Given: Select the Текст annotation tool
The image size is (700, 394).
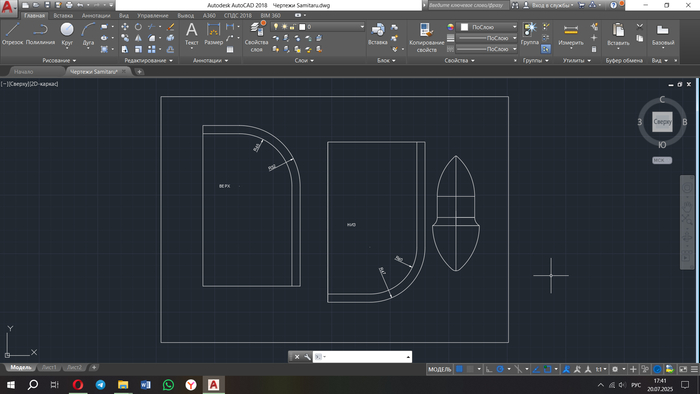Looking at the screenshot, I should 192,34.
